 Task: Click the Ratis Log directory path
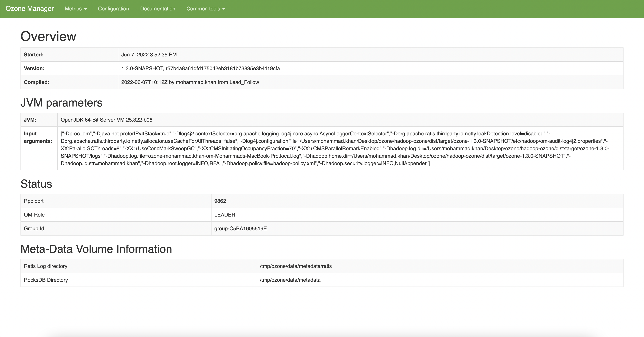(x=296, y=266)
